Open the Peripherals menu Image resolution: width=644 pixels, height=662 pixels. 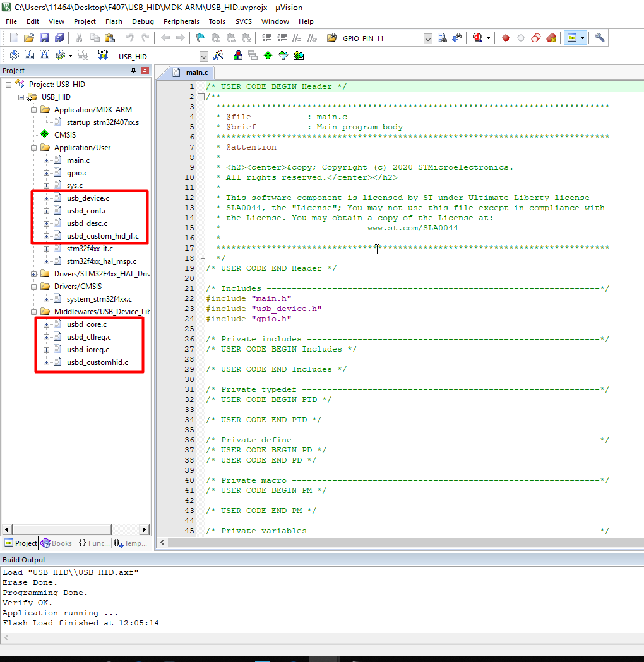coord(181,21)
